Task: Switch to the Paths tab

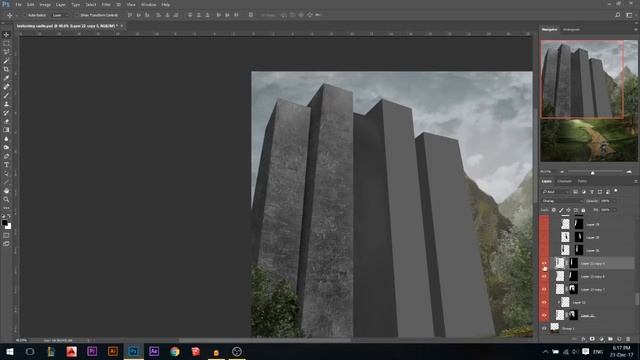Action: [x=582, y=181]
